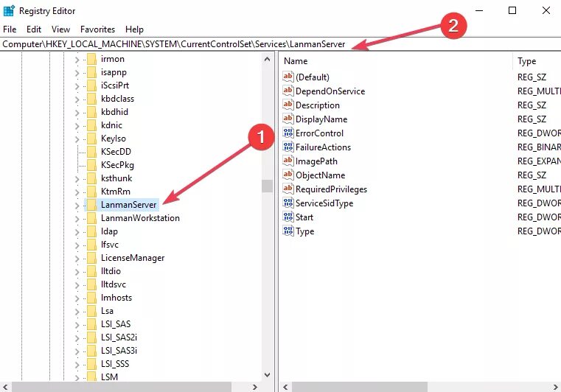The width and height of the screenshot is (561, 392).
Task: Select the isapnp folder icon
Action: [x=91, y=73]
